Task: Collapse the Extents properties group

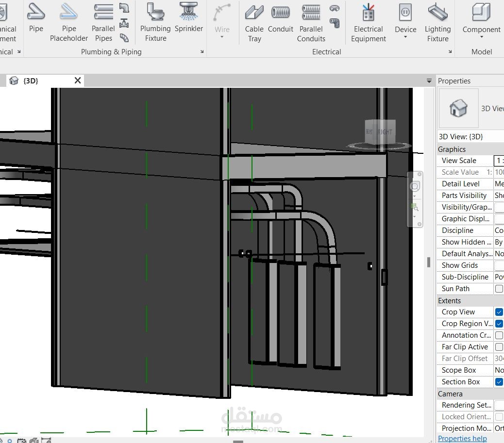Action: 449,301
